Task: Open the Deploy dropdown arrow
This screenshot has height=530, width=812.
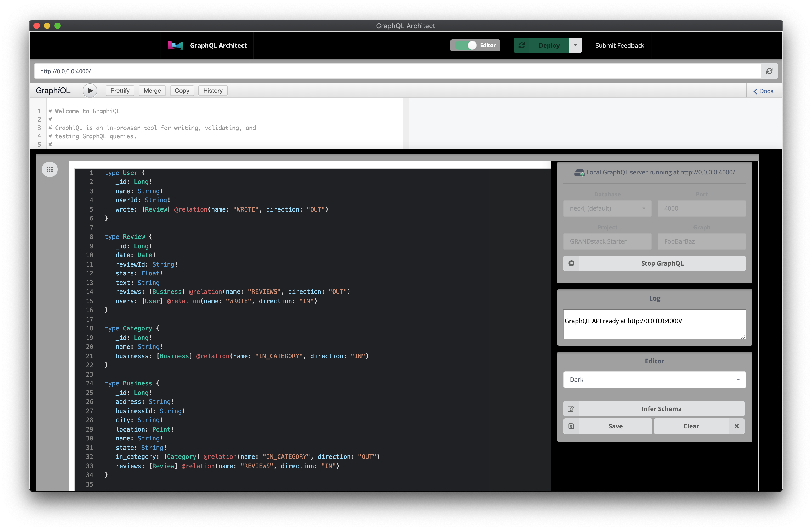Action: [575, 45]
